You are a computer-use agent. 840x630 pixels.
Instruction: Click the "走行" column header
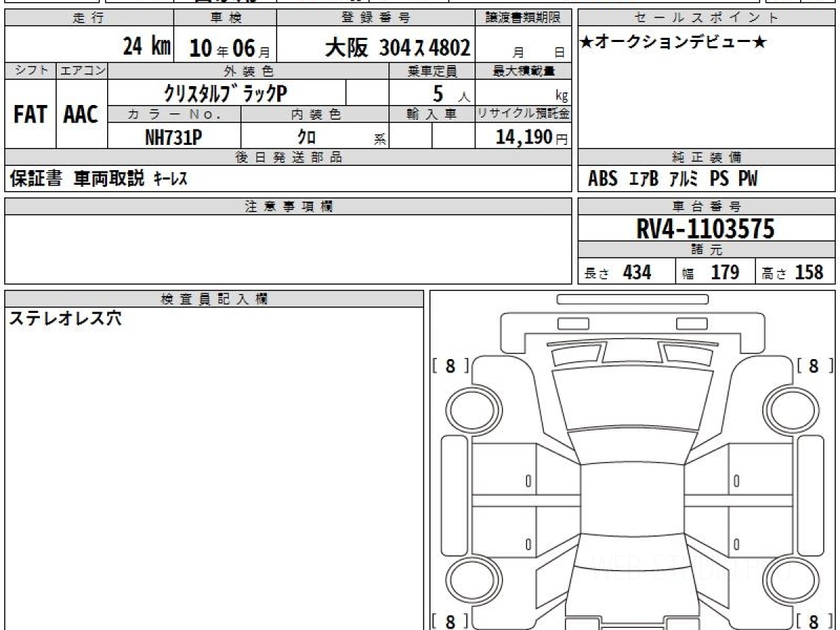[x=88, y=18]
